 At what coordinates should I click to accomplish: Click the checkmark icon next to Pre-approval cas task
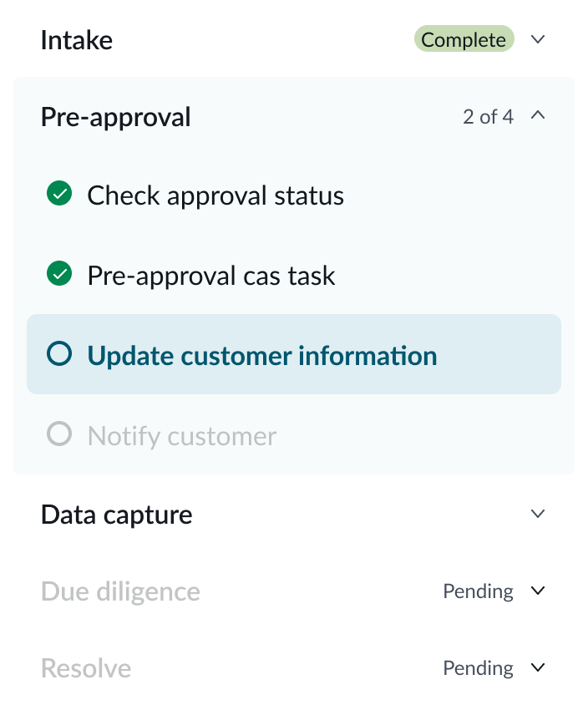point(58,275)
